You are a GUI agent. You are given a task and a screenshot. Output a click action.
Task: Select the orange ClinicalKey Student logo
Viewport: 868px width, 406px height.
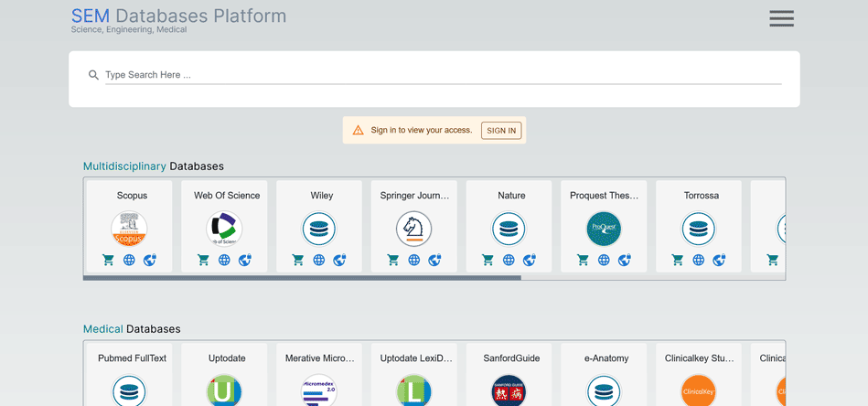699,390
